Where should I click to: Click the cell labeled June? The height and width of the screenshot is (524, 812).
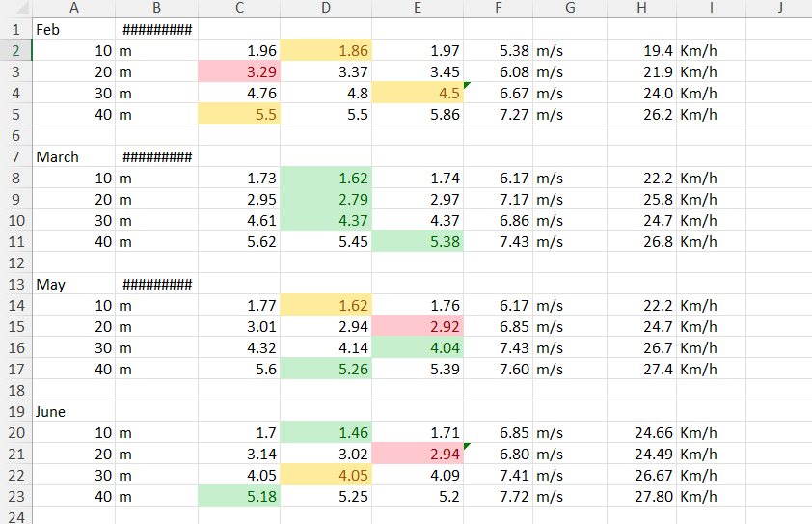[x=73, y=411]
